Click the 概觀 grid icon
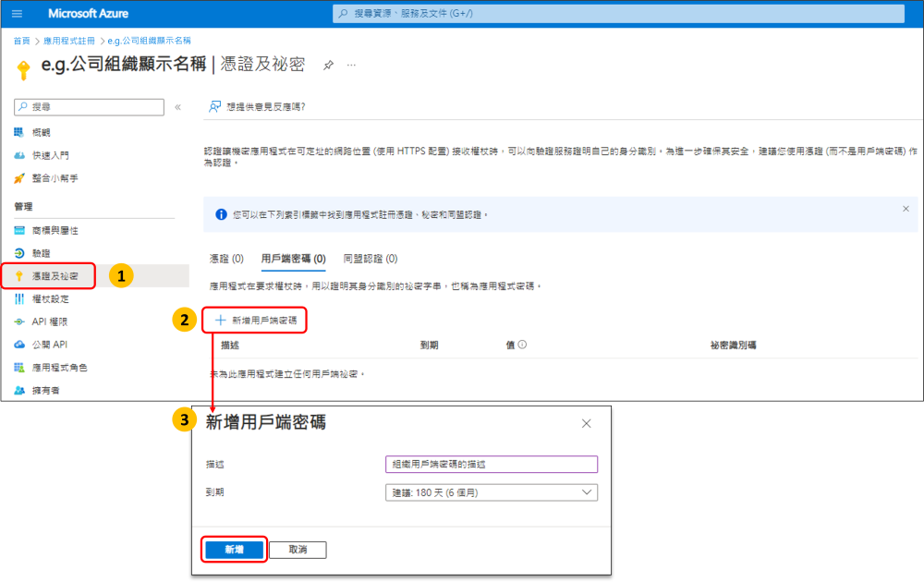The height and width of the screenshot is (582, 924). pos(18,132)
